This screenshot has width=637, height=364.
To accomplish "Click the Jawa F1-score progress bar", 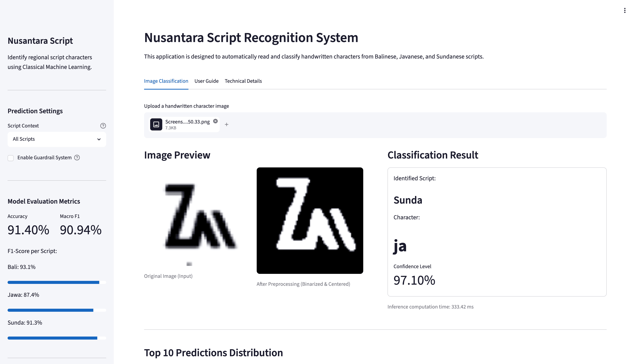I will click(x=57, y=310).
